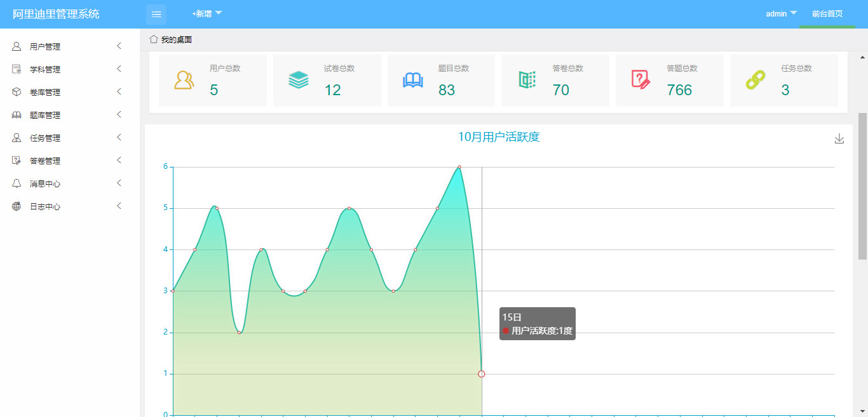The height and width of the screenshot is (417, 868).
Task: Click the highlighted 15日 data point
Action: point(482,374)
